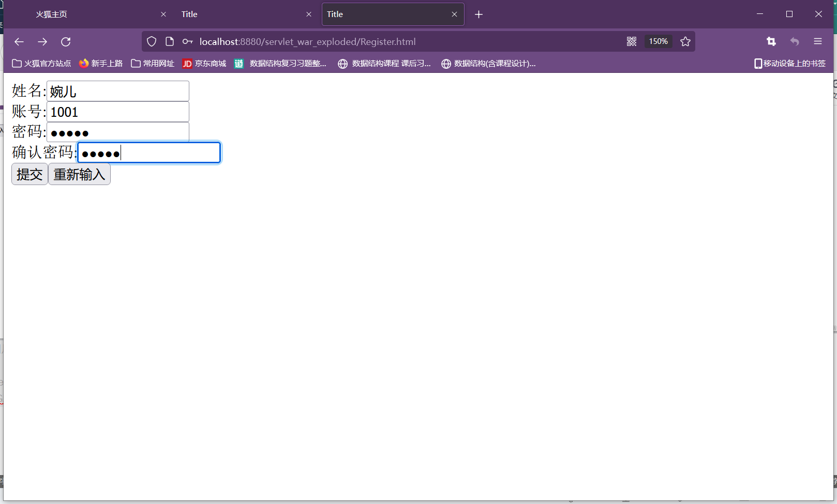Focus the 密码 password field
The image size is (837, 504).
click(x=118, y=132)
